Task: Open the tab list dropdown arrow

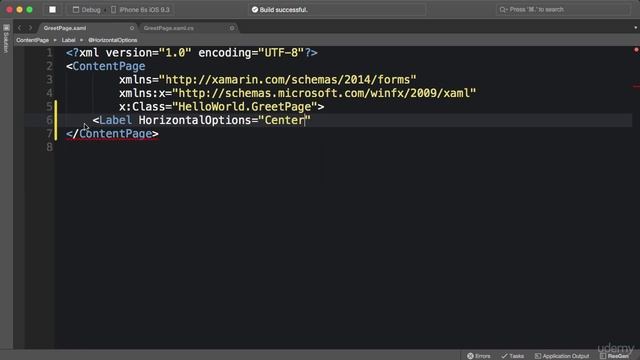Action: [636, 28]
